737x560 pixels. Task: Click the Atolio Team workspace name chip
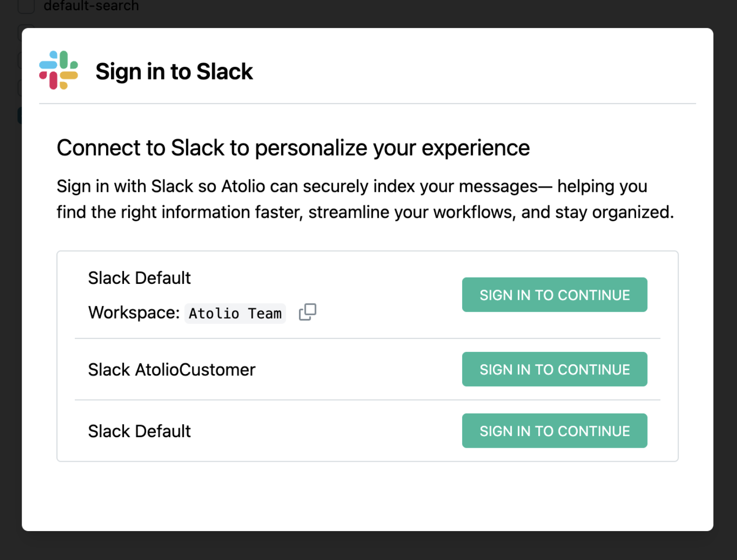235,313
